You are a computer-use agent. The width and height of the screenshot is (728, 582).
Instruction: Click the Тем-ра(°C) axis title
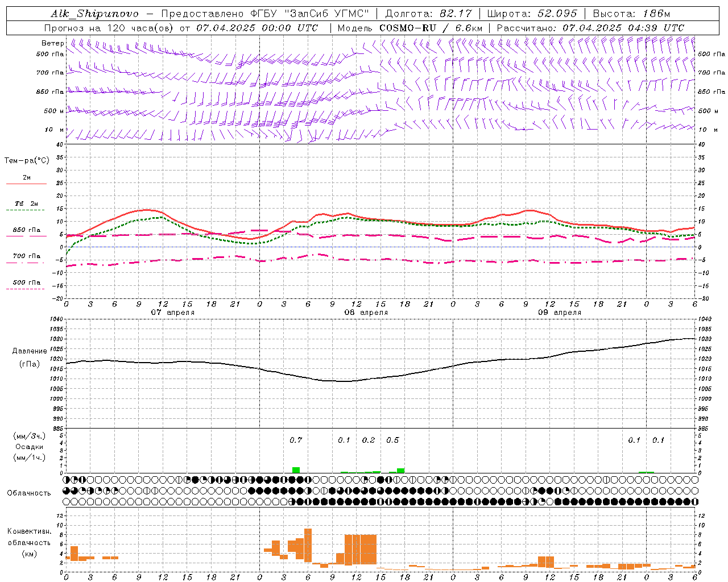coord(27,161)
